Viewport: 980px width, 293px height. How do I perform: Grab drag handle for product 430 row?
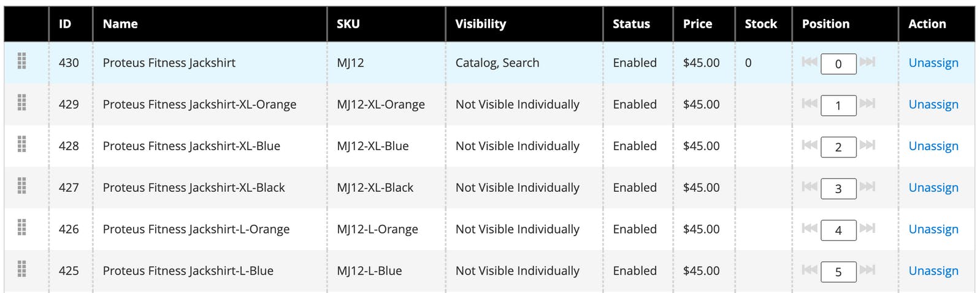pos(22,61)
